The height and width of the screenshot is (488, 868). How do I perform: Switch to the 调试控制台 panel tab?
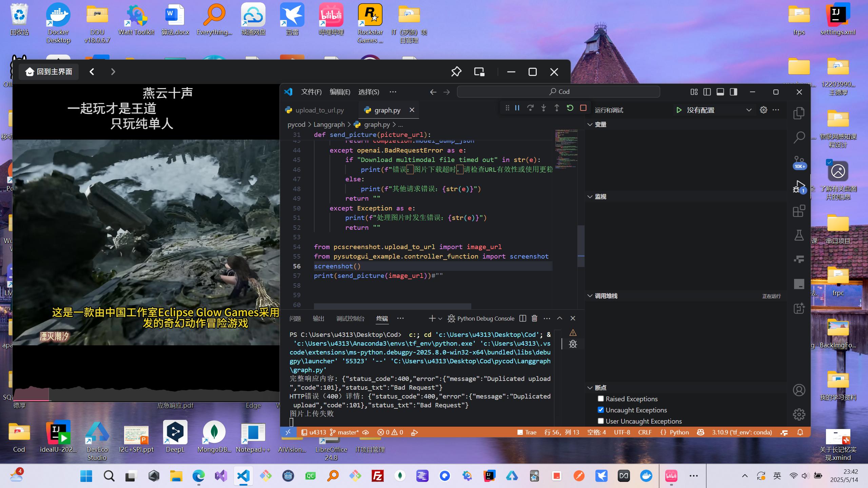(x=350, y=319)
